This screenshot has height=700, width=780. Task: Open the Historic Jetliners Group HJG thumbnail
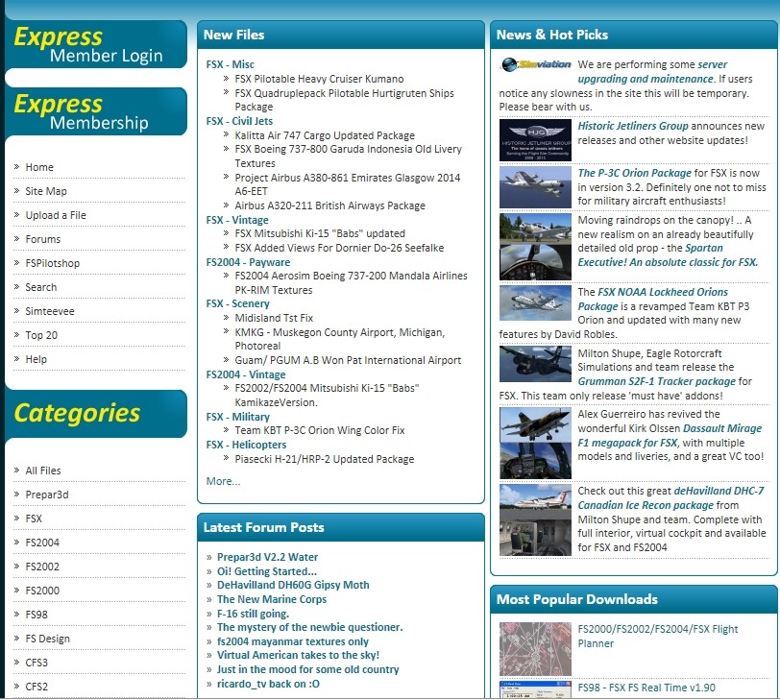tap(535, 140)
